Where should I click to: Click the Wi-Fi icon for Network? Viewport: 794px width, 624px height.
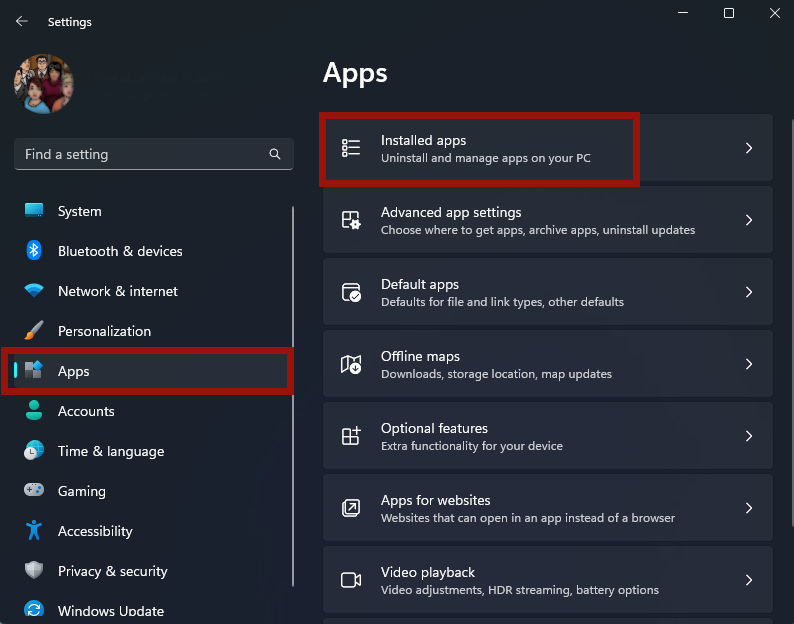[34, 291]
